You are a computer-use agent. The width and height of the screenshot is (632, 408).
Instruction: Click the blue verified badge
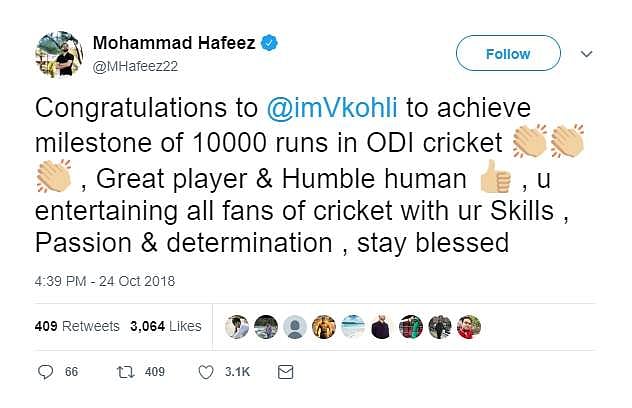270,43
